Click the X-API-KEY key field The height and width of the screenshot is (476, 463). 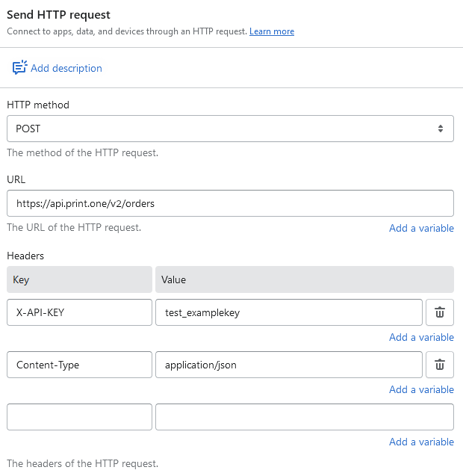79,312
